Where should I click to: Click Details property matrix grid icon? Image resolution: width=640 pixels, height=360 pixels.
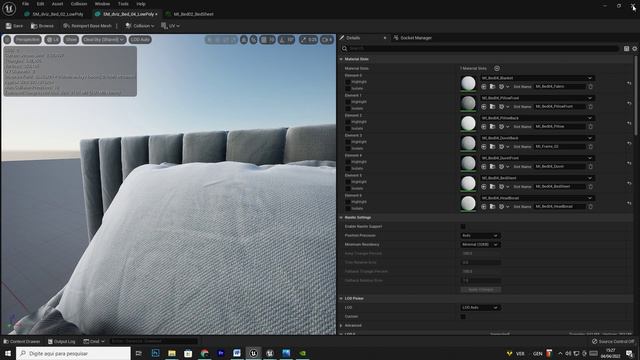(x=627, y=49)
